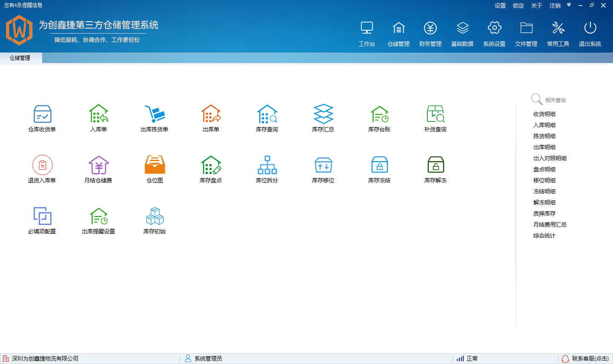Click 注销 to log out
This screenshot has height=364, width=613.
click(555, 6)
